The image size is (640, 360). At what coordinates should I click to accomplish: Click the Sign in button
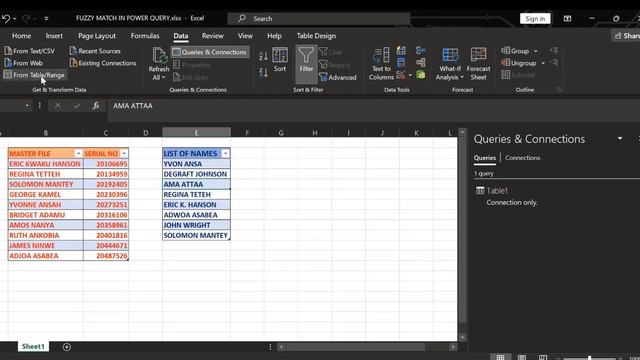pyautogui.click(x=535, y=18)
